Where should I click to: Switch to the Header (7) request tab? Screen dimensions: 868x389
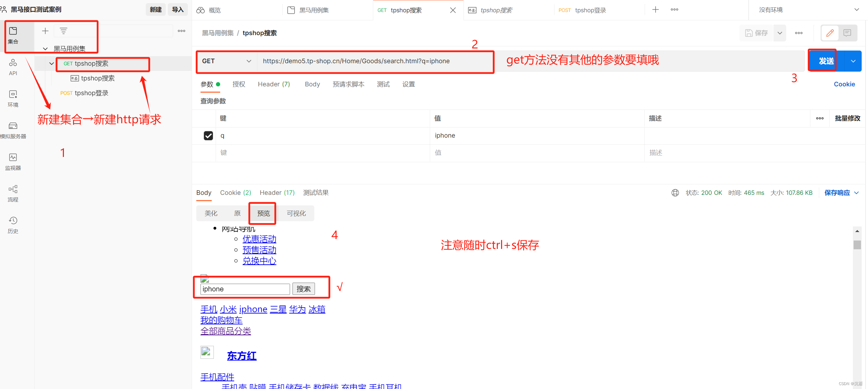coord(274,84)
